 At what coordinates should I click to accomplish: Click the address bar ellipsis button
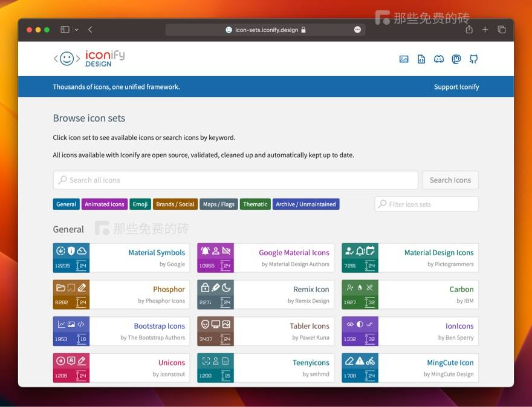tap(357, 30)
